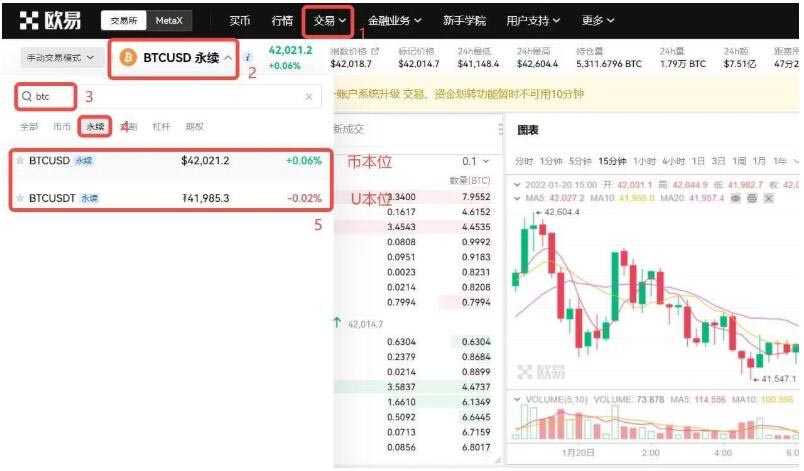This screenshot has height=471, width=804.
Task: Select the 期权 category tab
Action: pos(194,126)
